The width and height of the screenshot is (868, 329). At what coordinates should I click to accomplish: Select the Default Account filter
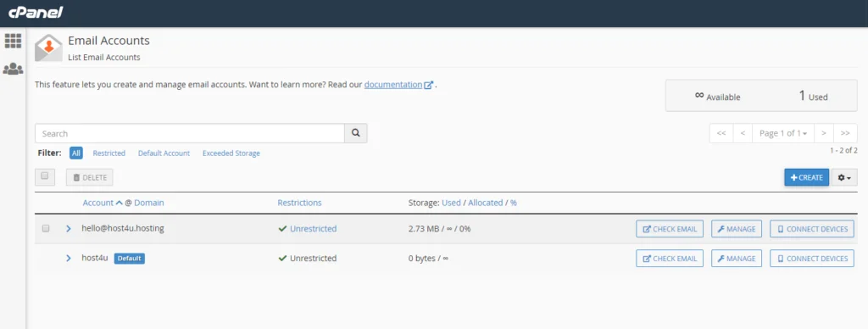click(x=164, y=153)
